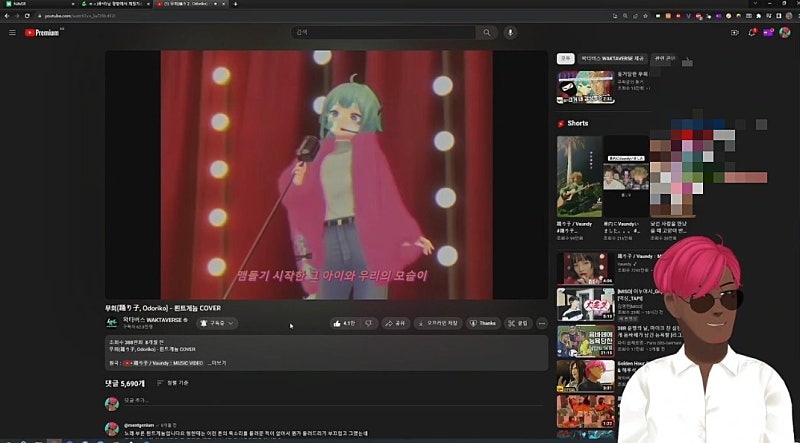Image resolution: width=800 pixels, height=443 pixels.
Task: Click the YouTube Premium logo
Action: click(42, 33)
